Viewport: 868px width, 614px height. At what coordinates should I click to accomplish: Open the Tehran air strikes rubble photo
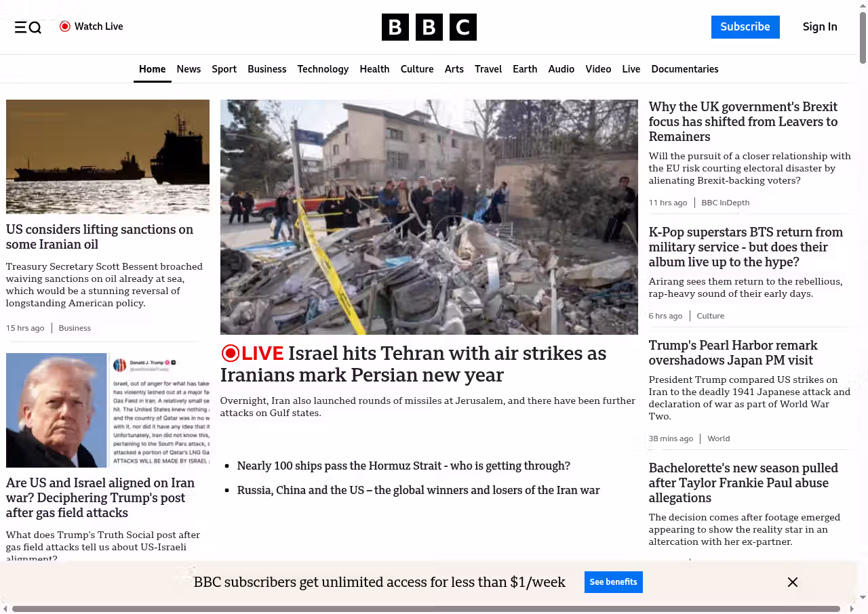tap(429, 217)
